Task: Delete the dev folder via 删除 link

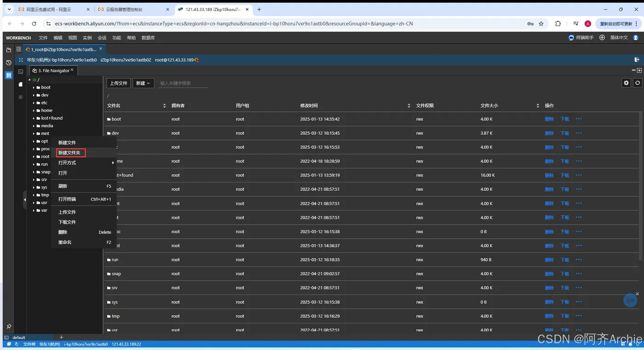Action: point(549,133)
